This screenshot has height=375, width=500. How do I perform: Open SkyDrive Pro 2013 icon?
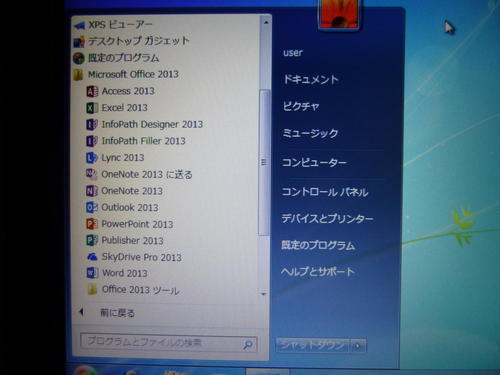(x=92, y=257)
